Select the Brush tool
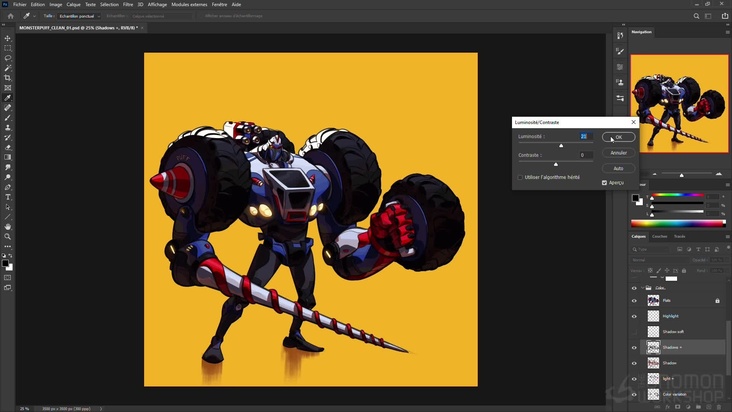 pos(7,118)
